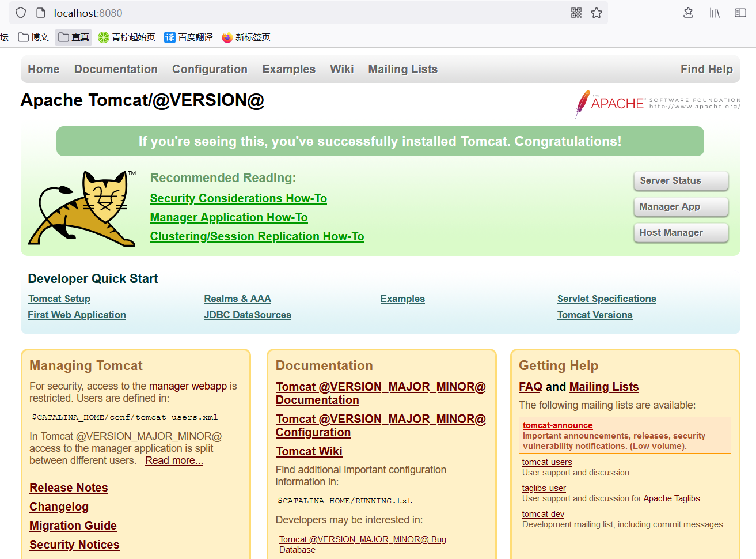Open Examples in the nav bar
Image resolution: width=756 pixels, height=559 pixels.
point(288,69)
